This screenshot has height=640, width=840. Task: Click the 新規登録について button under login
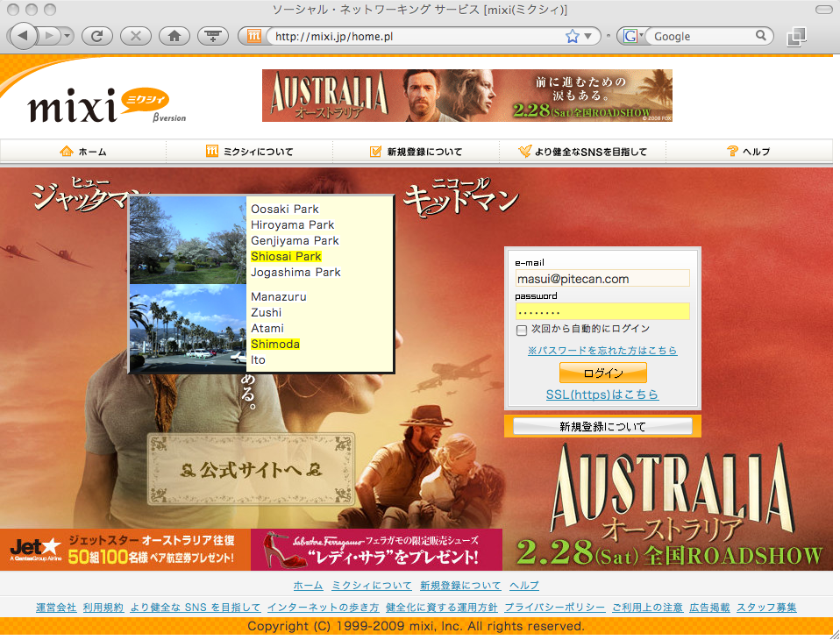602,426
